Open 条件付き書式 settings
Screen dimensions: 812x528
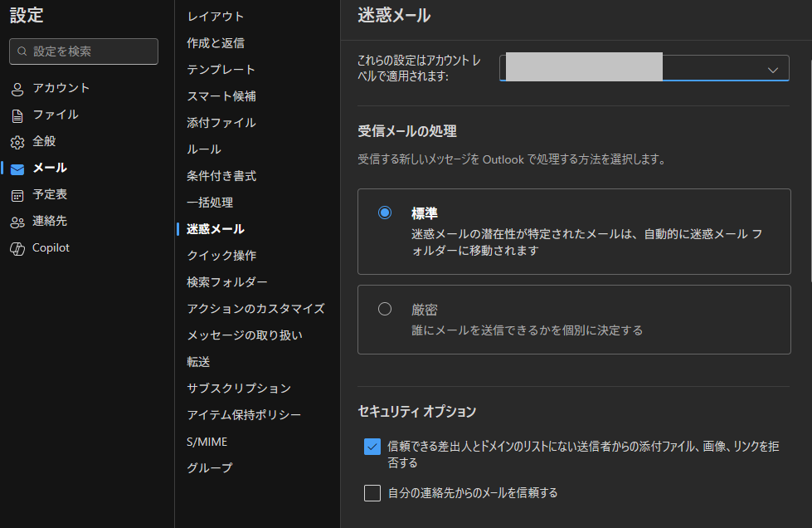221,176
